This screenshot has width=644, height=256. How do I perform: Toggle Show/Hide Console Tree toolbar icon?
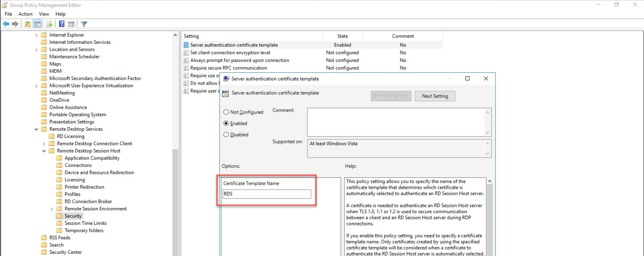(x=37, y=24)
